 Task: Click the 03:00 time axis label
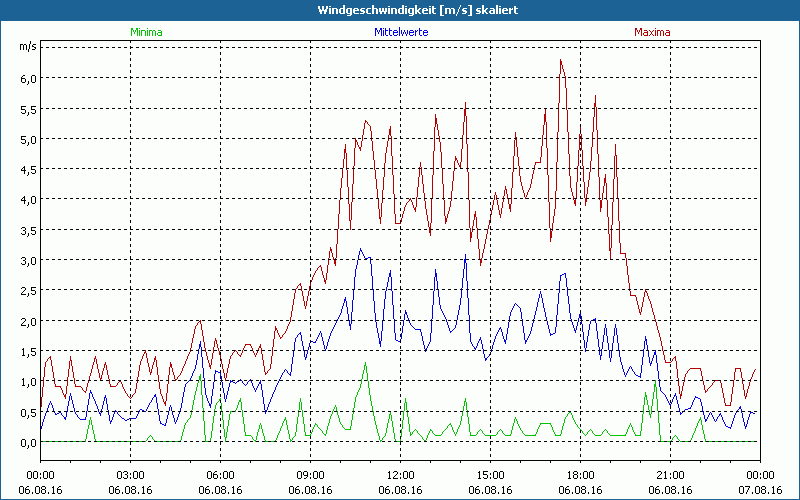(131, 475)
